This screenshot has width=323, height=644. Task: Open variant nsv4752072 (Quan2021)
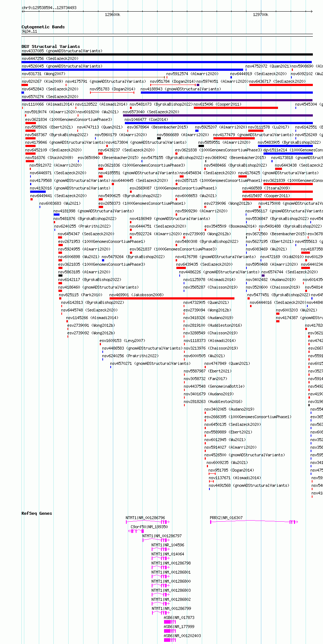click(x=268, y=66)
